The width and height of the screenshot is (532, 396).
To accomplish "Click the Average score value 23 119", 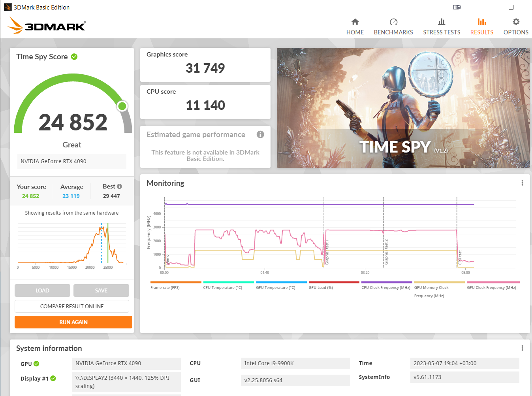I will point(71,196).
